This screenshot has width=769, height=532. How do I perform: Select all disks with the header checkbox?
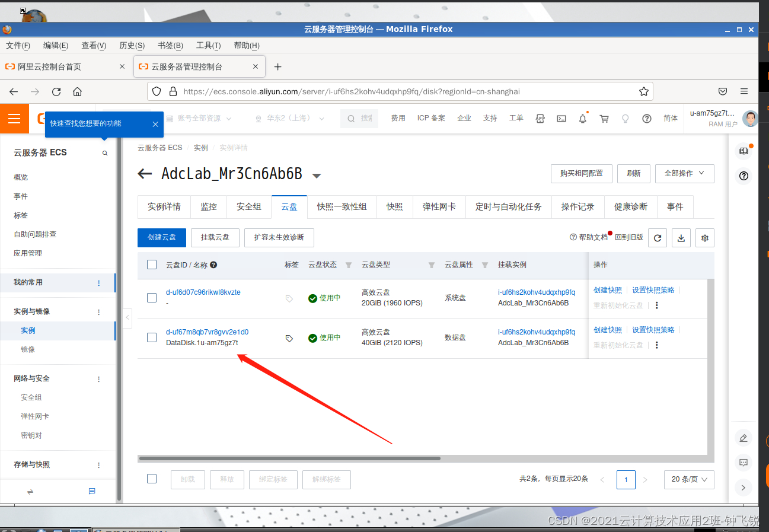click(152, 265)
